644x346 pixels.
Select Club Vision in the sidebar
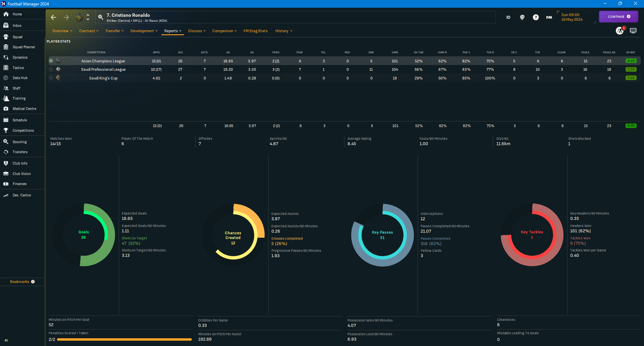click(x=22, y=174)
